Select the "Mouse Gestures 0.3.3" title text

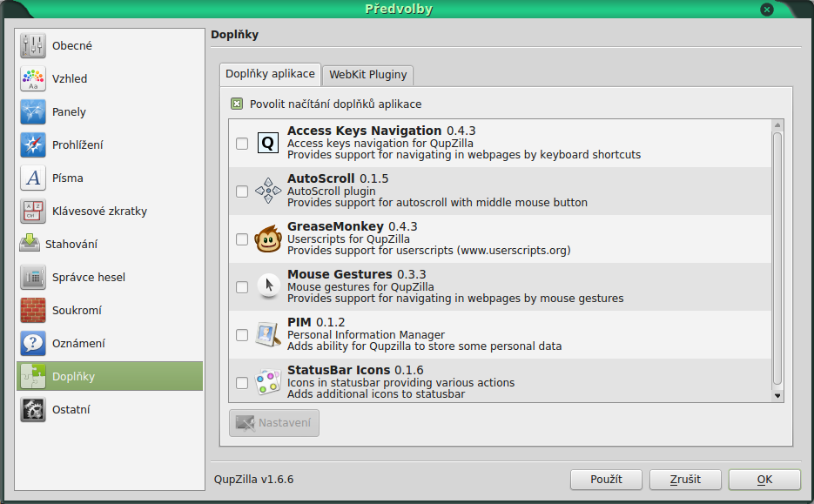[357, 274]
